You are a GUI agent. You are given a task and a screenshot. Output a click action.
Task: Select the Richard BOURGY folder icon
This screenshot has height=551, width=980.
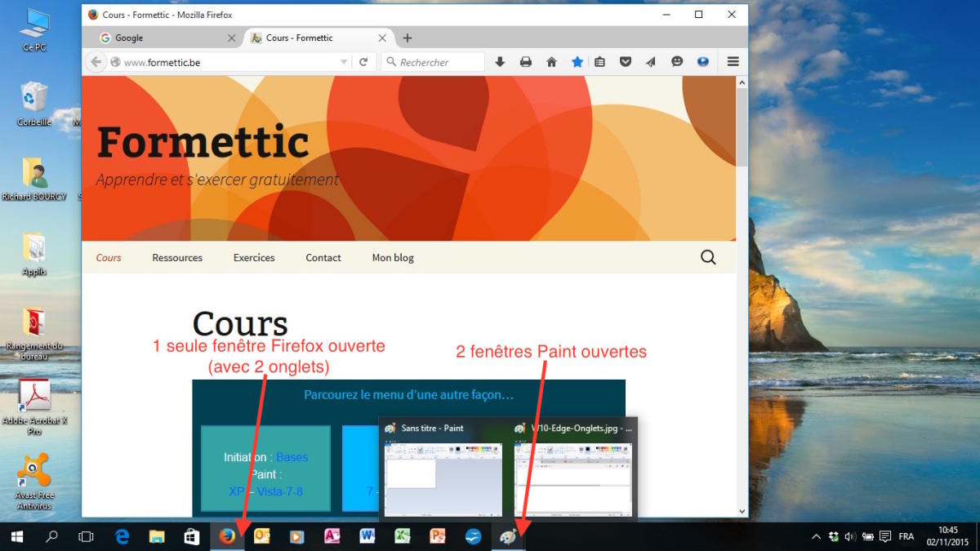[34, 179]
